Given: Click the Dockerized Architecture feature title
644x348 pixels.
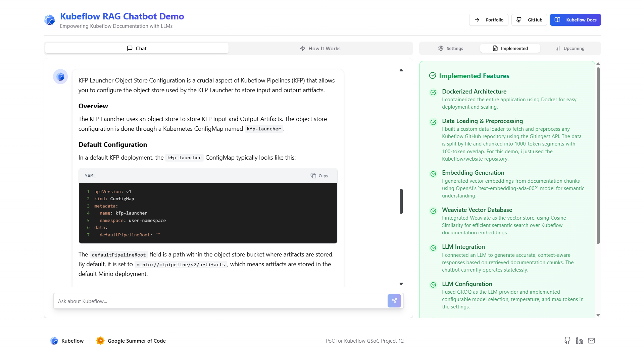Looking at the screenshot, I should pyautogui.click(x=474, y=92).
